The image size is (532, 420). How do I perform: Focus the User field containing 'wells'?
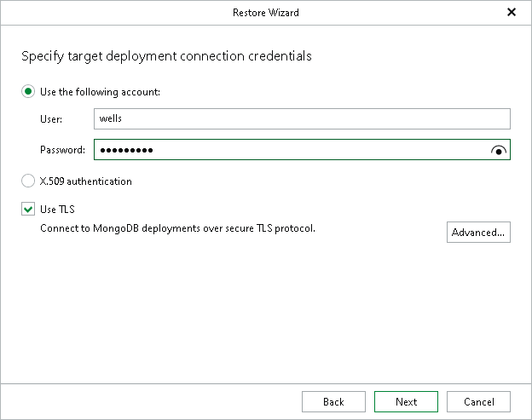click(302, 119)
